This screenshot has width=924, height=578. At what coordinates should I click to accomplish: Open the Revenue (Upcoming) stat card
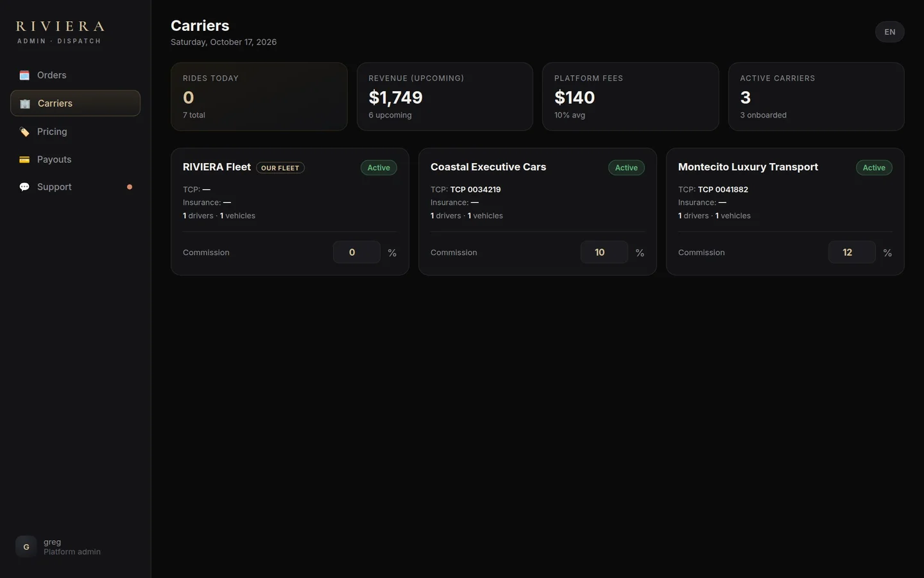(445, 96)
